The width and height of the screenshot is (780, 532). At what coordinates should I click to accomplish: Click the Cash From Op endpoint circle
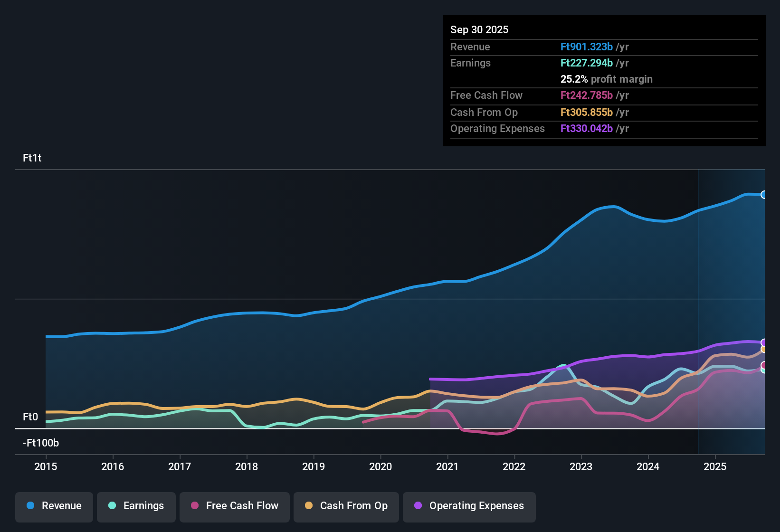764,350
